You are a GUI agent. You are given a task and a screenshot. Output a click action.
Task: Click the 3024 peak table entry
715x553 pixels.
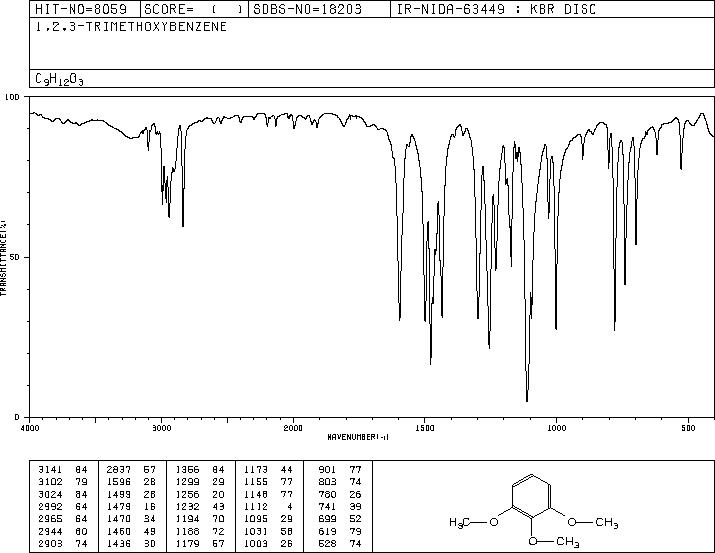(x=62, y=494)
